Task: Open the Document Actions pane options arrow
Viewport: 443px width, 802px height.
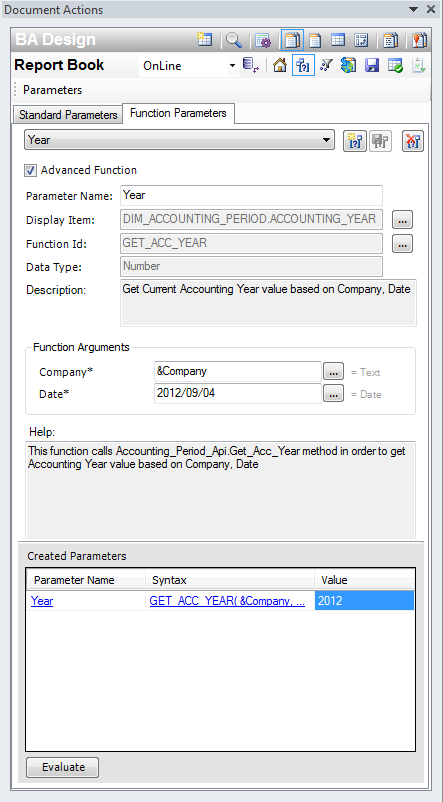Action: (414, 9)
